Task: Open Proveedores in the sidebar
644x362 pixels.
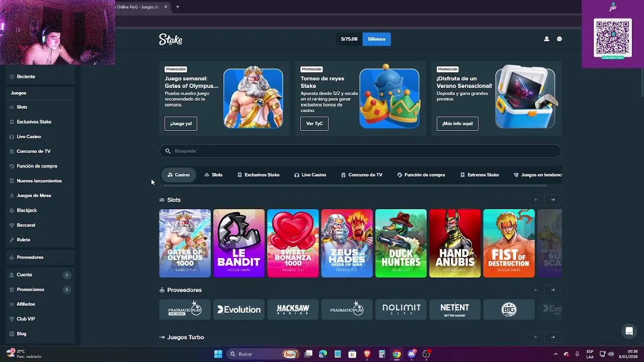Action: (x=40, y=257)
